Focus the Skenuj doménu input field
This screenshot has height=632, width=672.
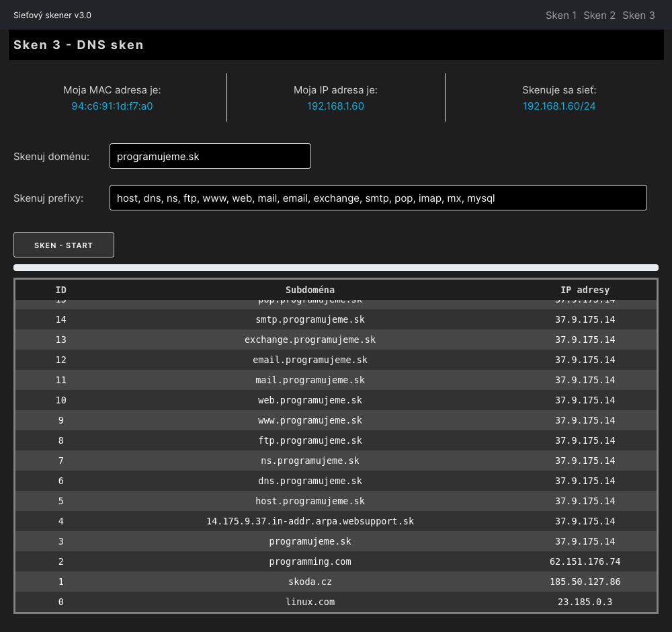coord(210,156)
